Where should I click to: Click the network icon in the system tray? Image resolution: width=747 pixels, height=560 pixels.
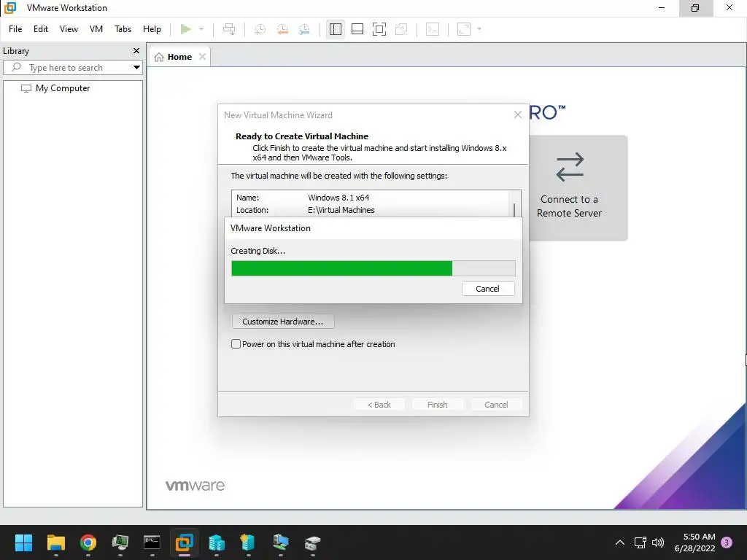[x=640, y=542]
